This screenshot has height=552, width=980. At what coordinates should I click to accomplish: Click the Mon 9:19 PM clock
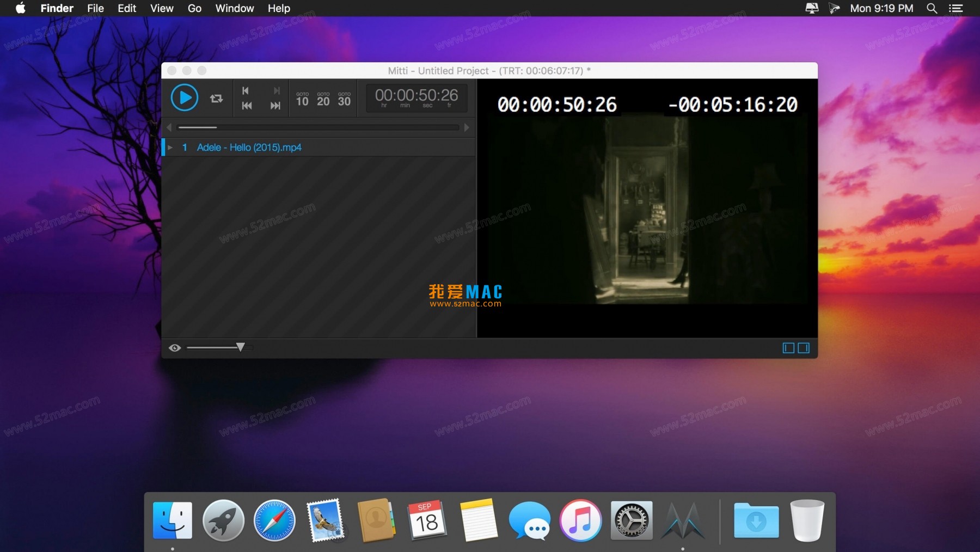881,8
